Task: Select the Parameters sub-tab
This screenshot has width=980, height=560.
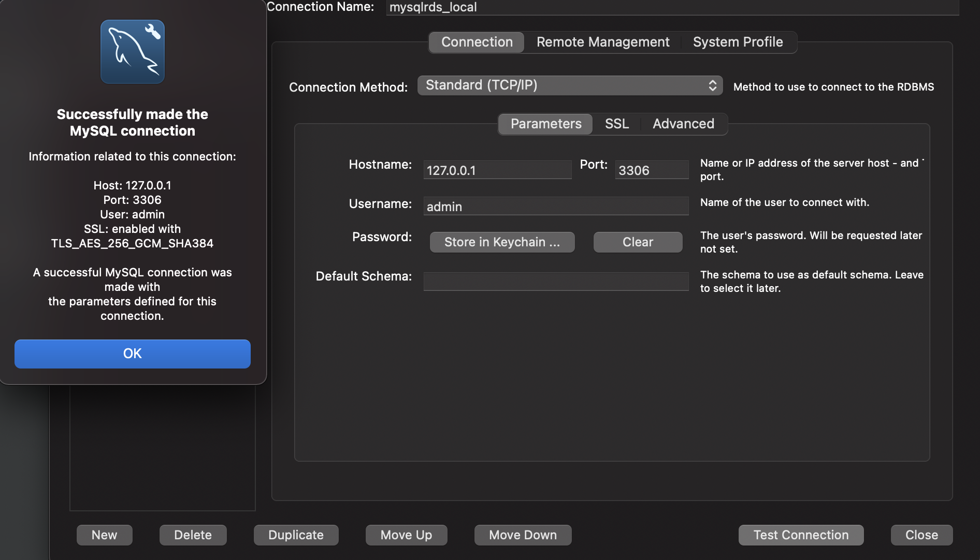Action: pyautogui.click(x=545, y=124)
